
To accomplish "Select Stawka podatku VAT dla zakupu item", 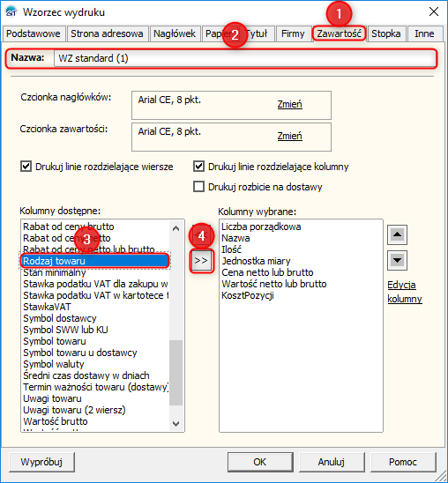I will point(95,284).
